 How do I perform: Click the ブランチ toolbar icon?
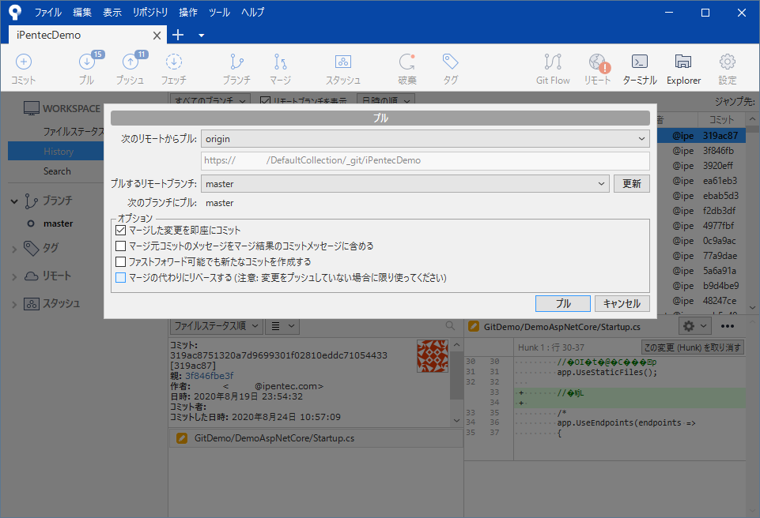click(x=237, y=69)
